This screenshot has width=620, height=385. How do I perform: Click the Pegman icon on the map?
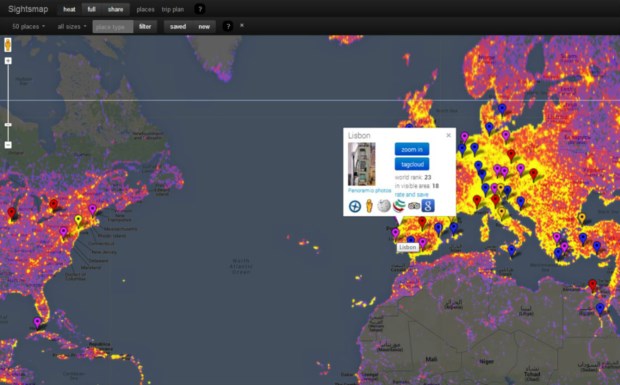8,45
